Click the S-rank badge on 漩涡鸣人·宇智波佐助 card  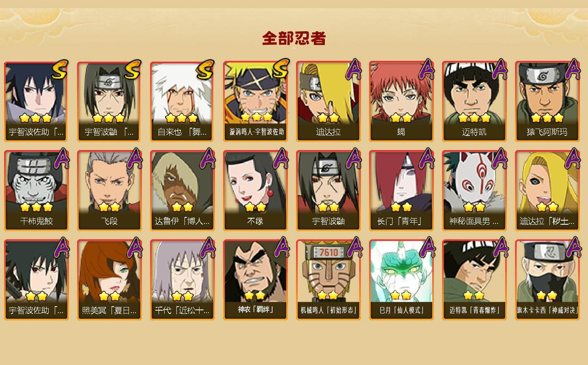(x=280, y=69)
